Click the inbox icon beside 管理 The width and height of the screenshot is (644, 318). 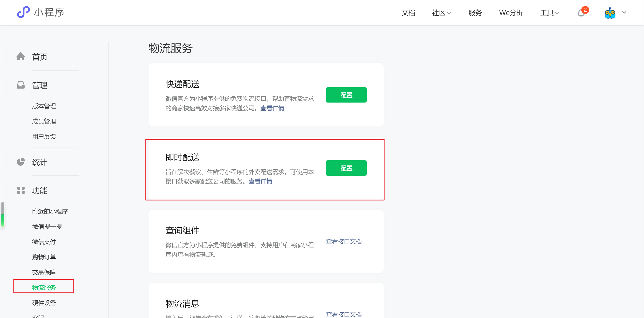click(x=21, y=85)
